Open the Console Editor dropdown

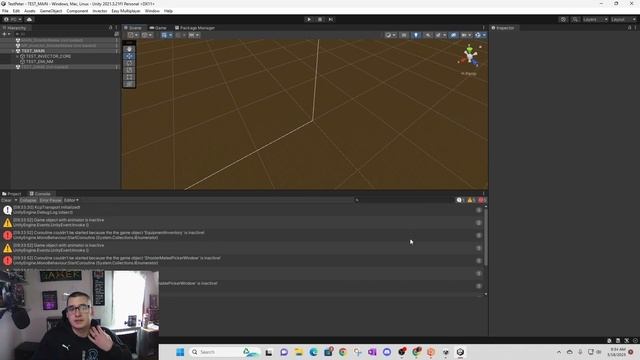point(71,200)
